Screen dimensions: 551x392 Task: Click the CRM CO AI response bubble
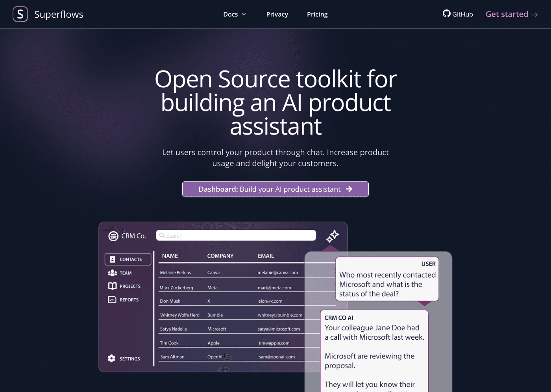(x=374, y=351)
